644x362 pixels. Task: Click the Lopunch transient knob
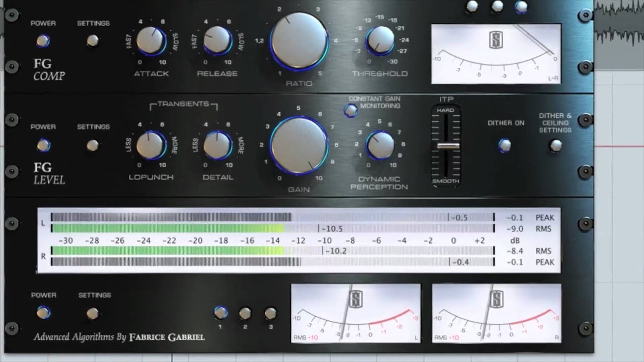pos(151,145)
